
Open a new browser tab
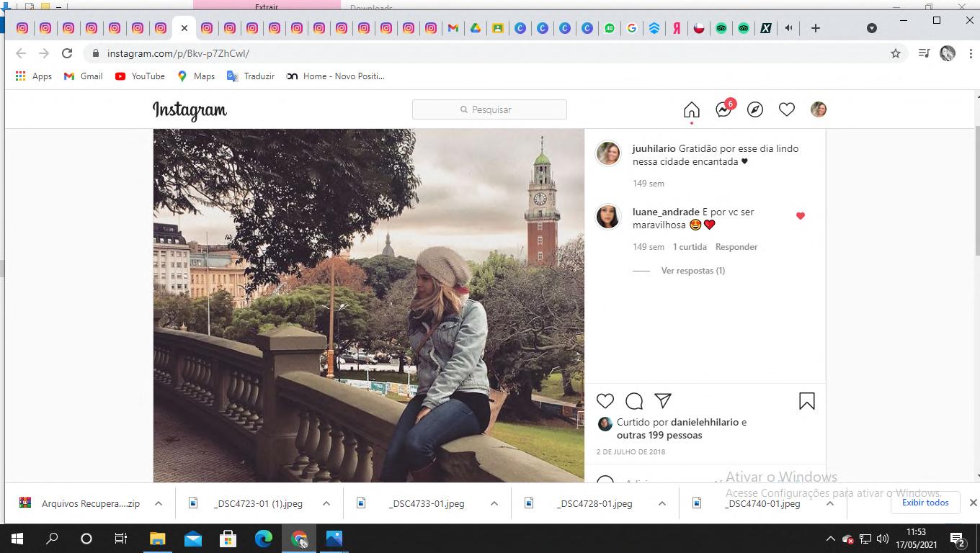click(x=815, y=28)
